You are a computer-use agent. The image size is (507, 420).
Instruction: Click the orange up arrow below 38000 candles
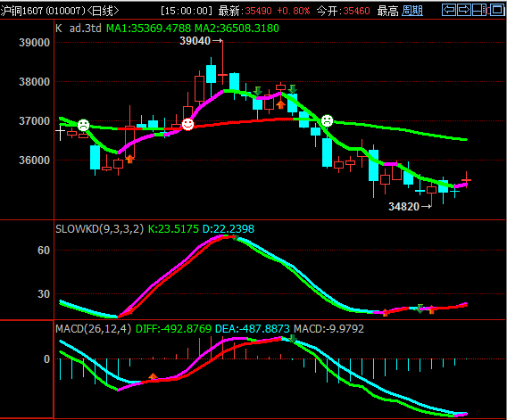coord(280,104)
